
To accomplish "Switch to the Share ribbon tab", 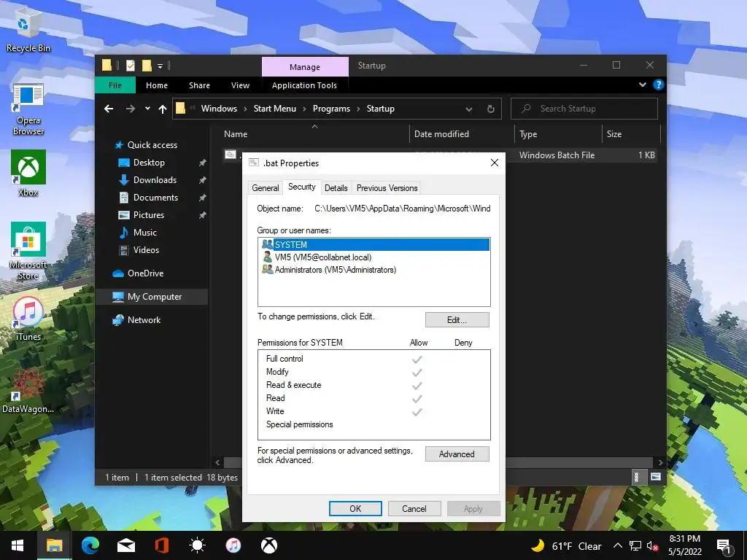I will 199,85.
